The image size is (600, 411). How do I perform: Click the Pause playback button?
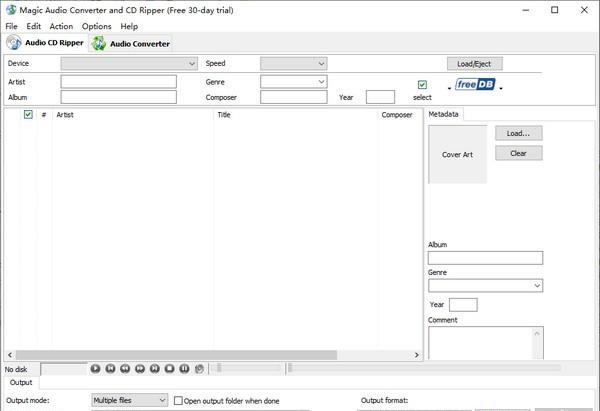(184, 369)
